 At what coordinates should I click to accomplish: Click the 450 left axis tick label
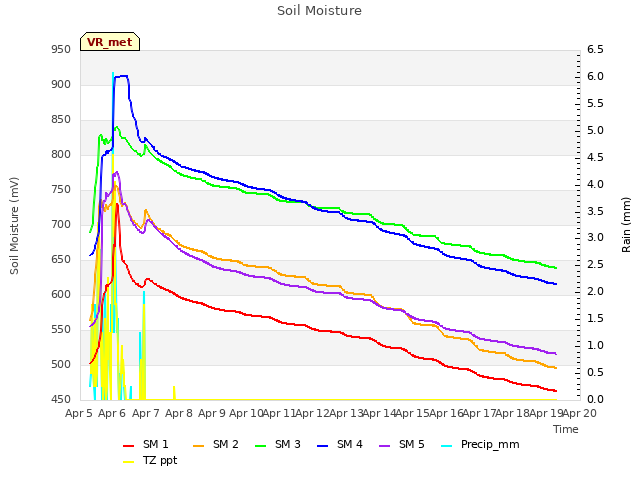point(61,400)
